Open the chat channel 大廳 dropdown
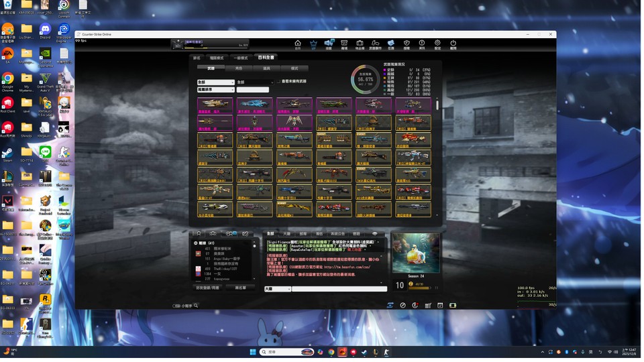The image size is (644, 362). (x=277, y=289)
